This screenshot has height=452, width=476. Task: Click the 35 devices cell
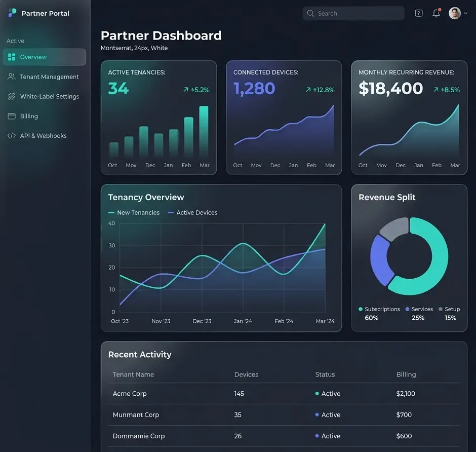click(x=237, y=415)
